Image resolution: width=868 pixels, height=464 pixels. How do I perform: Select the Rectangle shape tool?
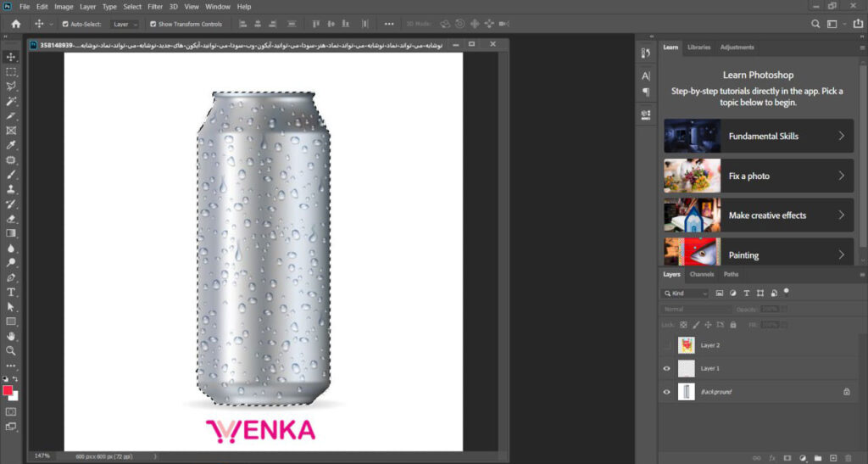click(10, 321)
